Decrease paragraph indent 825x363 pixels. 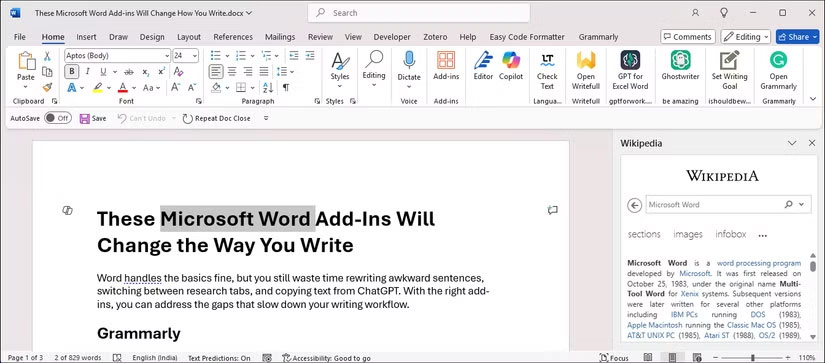294,55
